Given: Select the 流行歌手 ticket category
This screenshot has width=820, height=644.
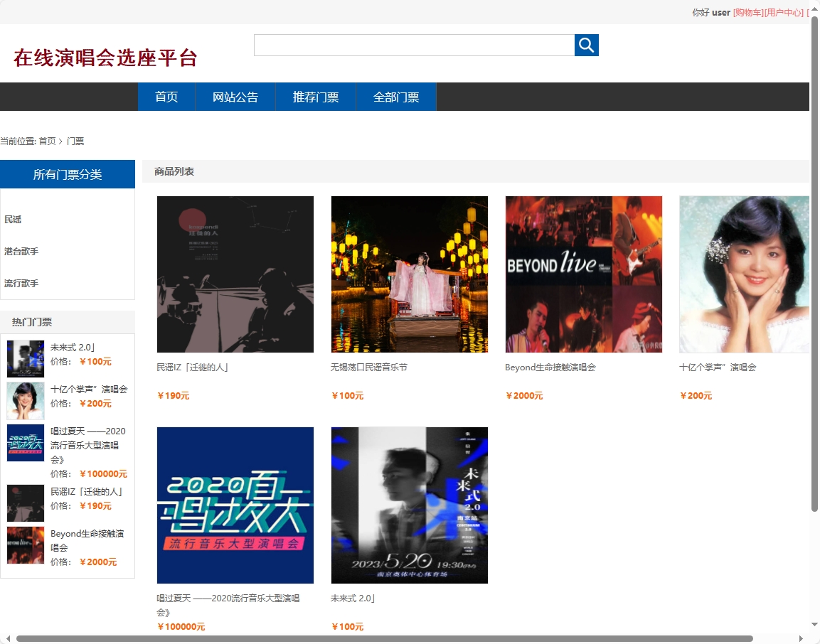Looking at the screenshot, I should (21, 283).
